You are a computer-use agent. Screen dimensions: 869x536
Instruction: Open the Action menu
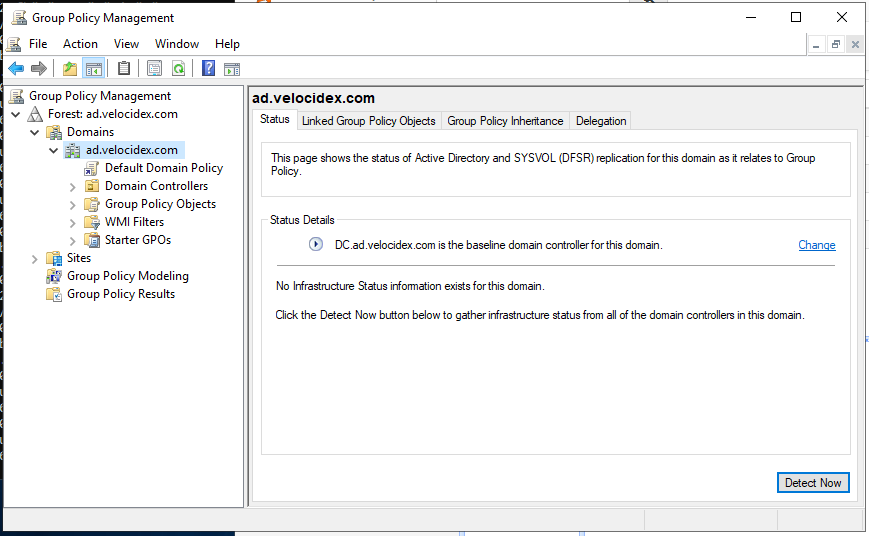[x=80, y=44]
